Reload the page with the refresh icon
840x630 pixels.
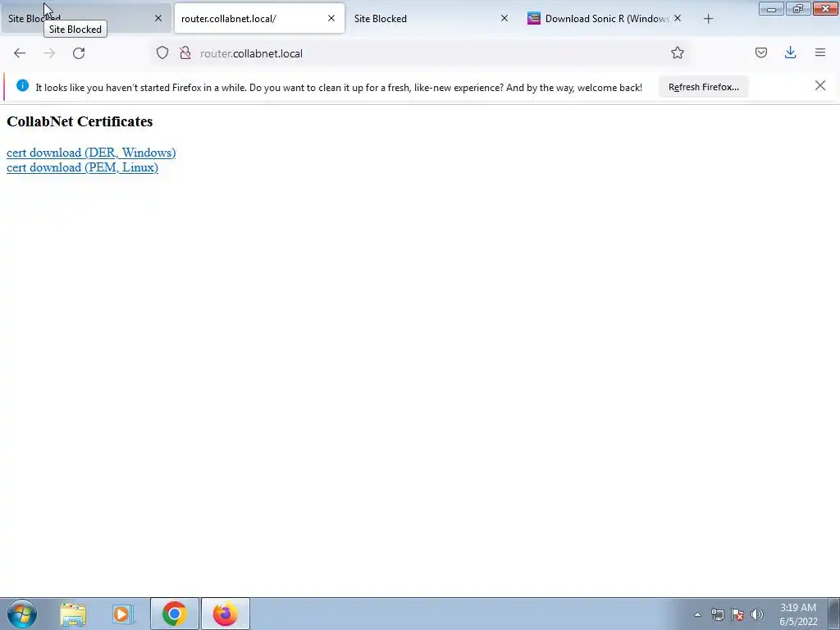tap(79, 53)
